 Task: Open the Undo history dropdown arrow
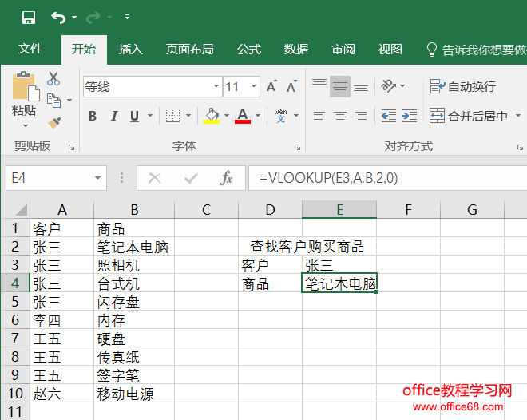coord(74,17)
